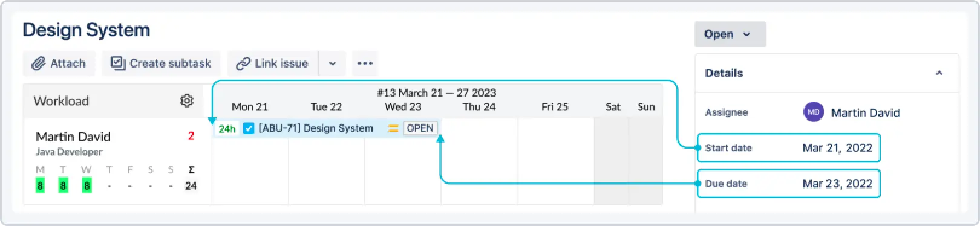Click the orange medium priority icon
Viewport: 980px width, 226px height.
pyautogui.click(x=393, y=128)
